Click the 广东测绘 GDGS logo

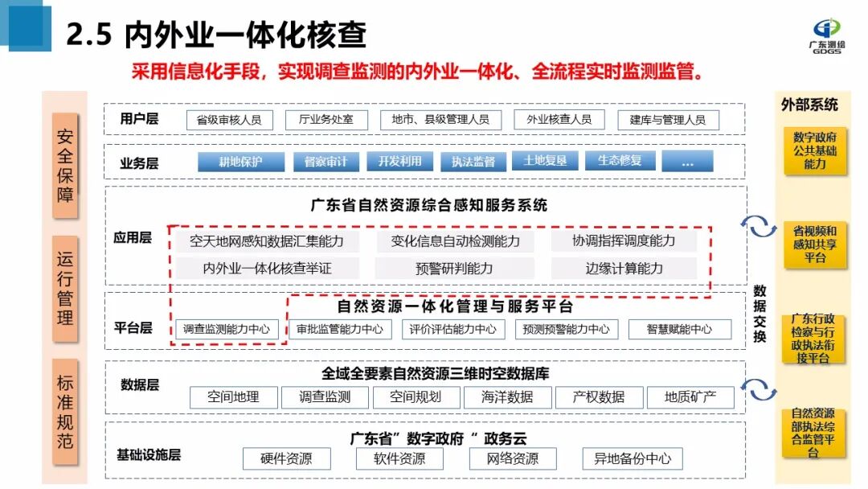point(827,36)
